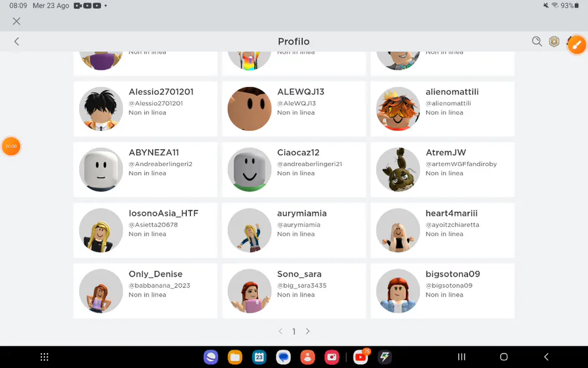Tap the orange floating brush button
The width and height of the screenshot is (588, 368).
[x=576, y=44]
